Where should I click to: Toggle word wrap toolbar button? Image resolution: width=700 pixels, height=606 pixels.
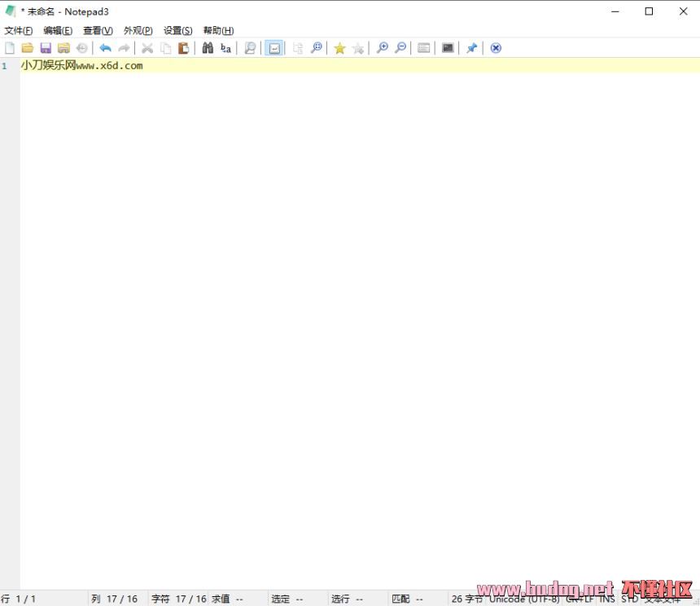click(x=274, y=48)
